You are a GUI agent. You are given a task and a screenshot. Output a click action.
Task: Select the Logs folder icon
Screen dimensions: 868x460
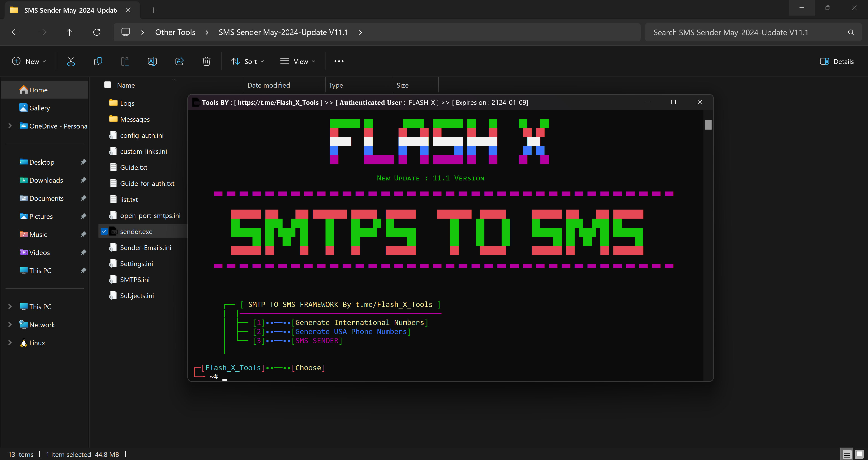pyautogui.click(x=113, y=103)
